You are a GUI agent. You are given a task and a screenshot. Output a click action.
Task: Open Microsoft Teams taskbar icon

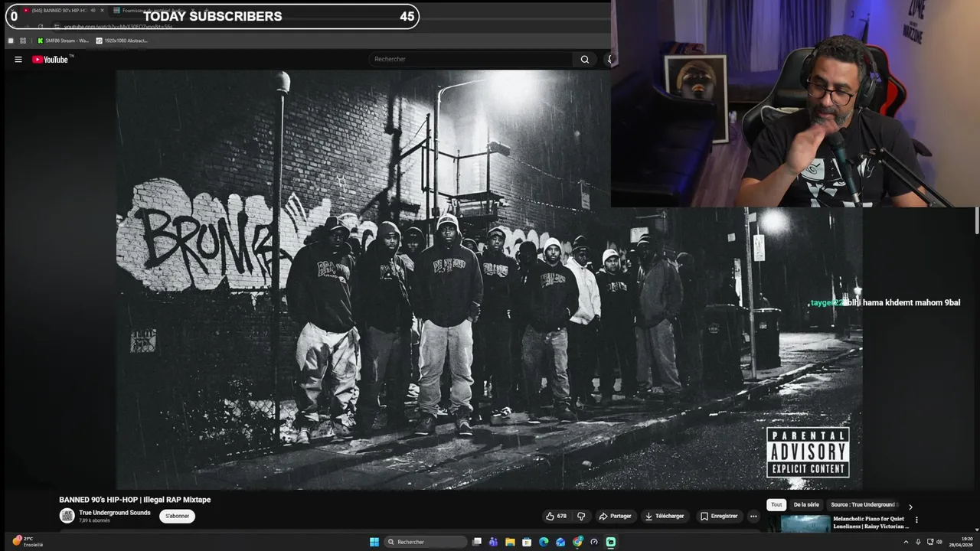[x=493, y=542]
